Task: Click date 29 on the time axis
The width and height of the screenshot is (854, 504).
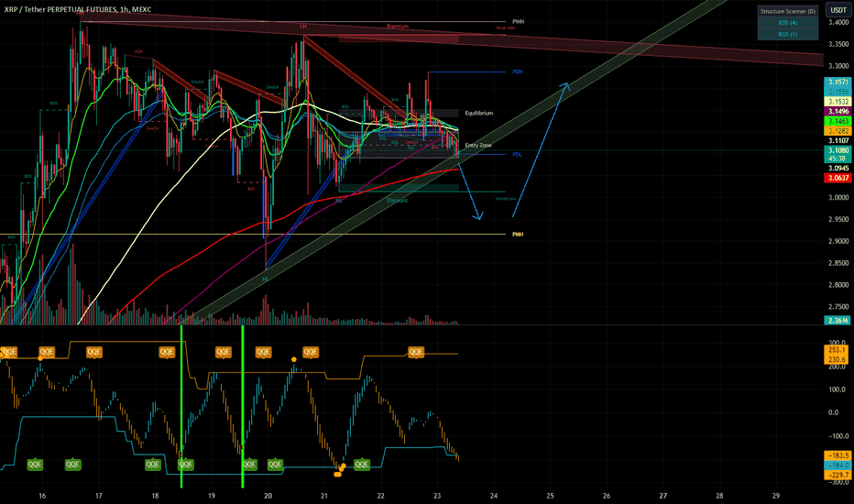Action: point(776,496)
